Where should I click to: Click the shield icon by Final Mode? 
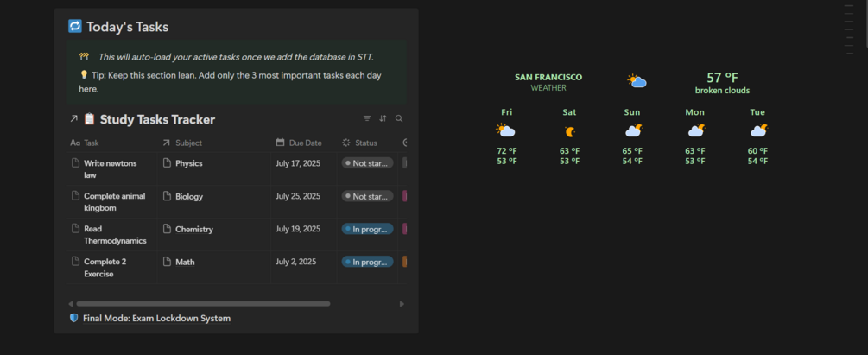(x=73, y=318)
